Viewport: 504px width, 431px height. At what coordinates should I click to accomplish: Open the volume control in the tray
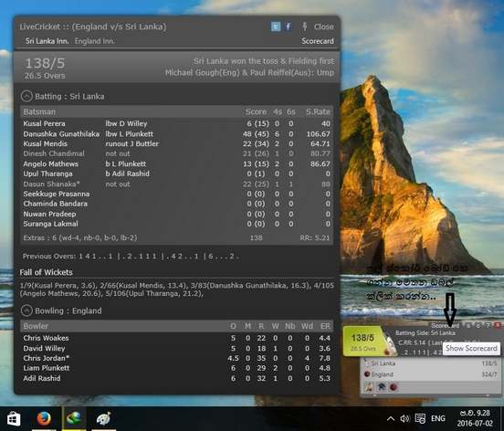pyautogui.click(x=404, y=418)
